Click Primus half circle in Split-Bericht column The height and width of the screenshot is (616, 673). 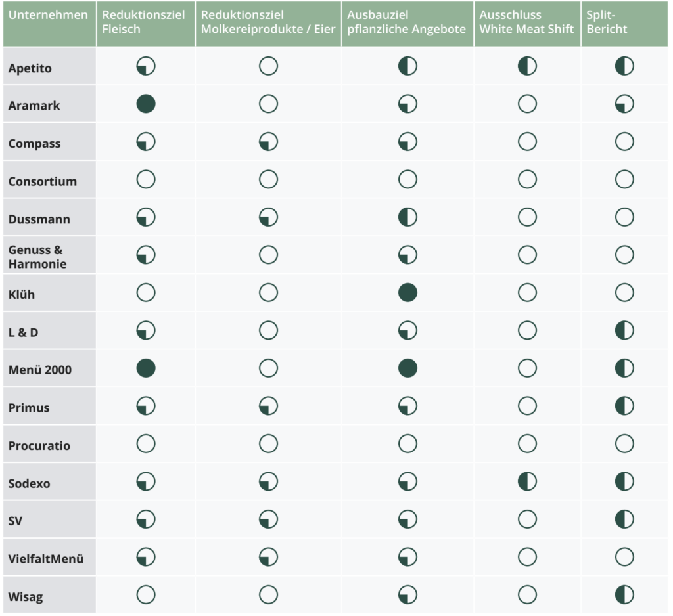point(624,406)
